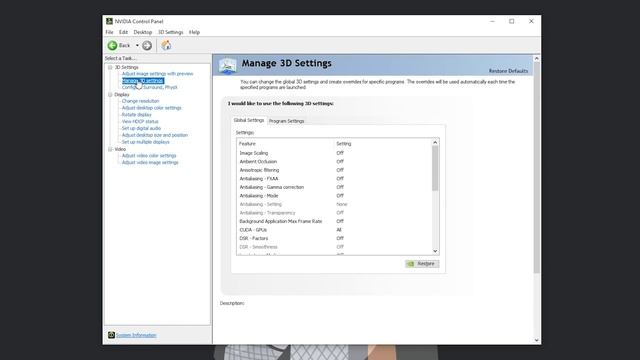Open the 3D Settings menu

[x=171, y=32]
